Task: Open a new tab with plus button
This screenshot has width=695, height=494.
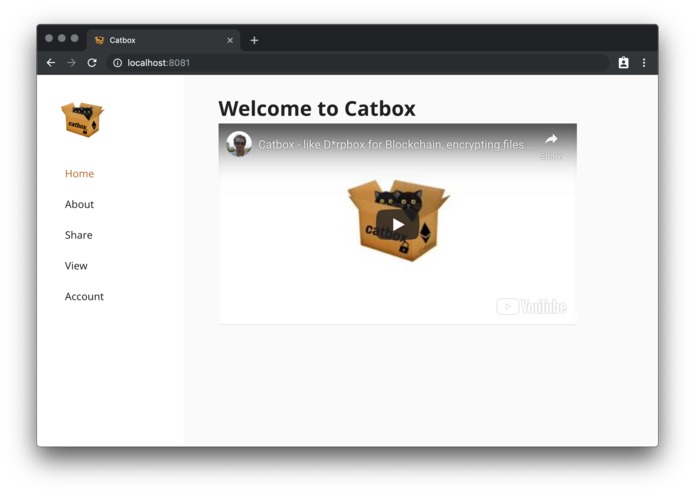Action: pos(254,40)
